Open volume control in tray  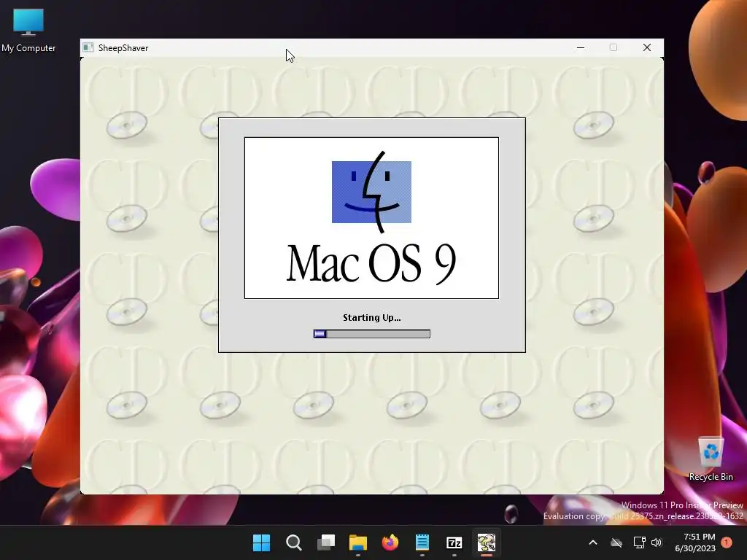657,542
